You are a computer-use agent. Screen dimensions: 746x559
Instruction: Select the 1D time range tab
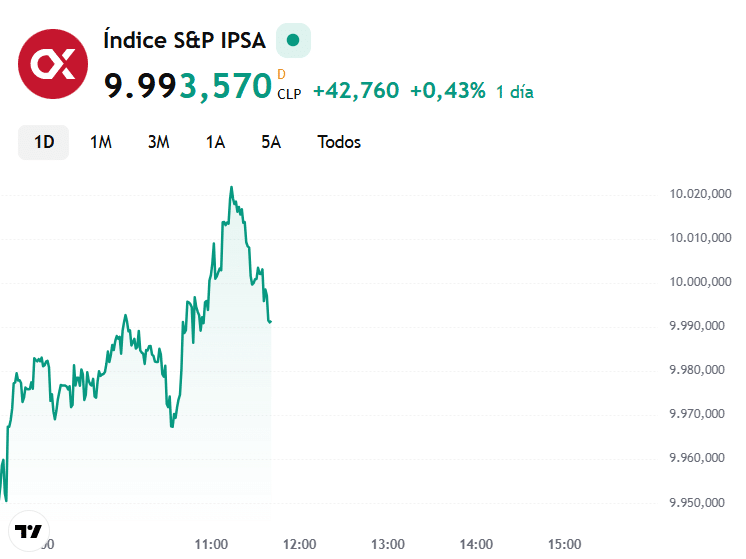[44, 142]
